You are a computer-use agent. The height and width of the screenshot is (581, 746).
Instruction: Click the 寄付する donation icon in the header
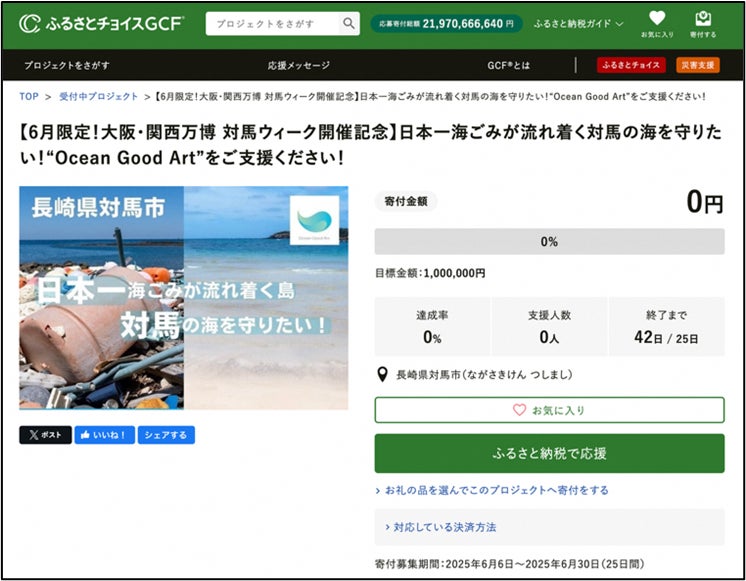pos(703,24)
